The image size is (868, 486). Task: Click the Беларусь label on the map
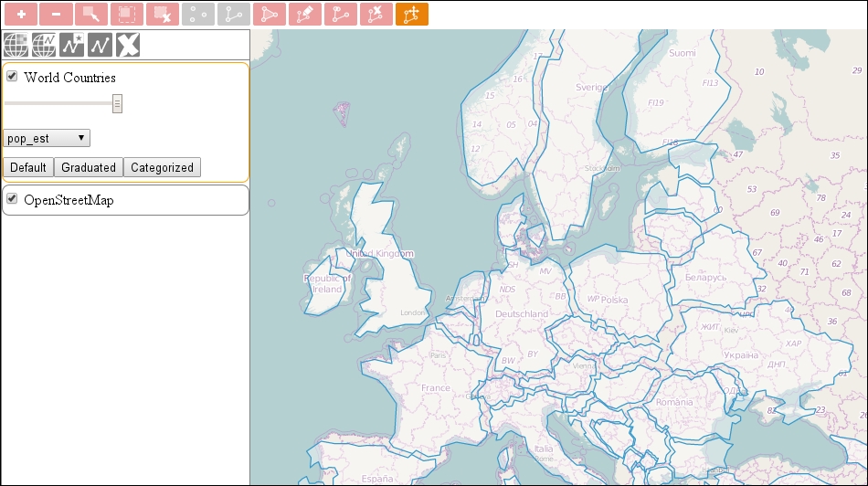[705, 278]
